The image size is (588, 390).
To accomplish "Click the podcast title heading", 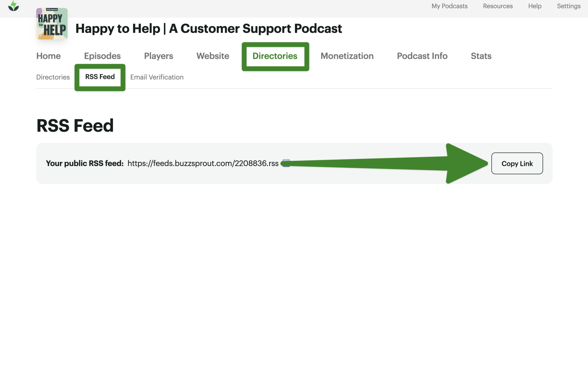I will [208, 28].
